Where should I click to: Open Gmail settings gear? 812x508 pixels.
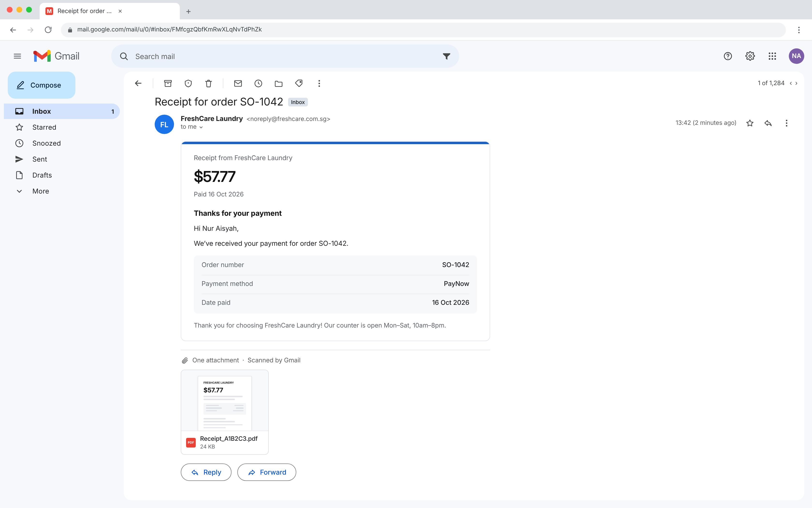tap(750, 56)
